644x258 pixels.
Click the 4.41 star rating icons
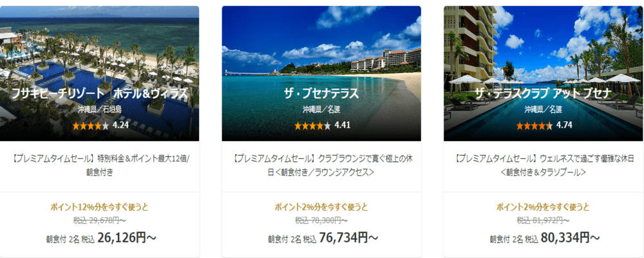tap(312, 126)
